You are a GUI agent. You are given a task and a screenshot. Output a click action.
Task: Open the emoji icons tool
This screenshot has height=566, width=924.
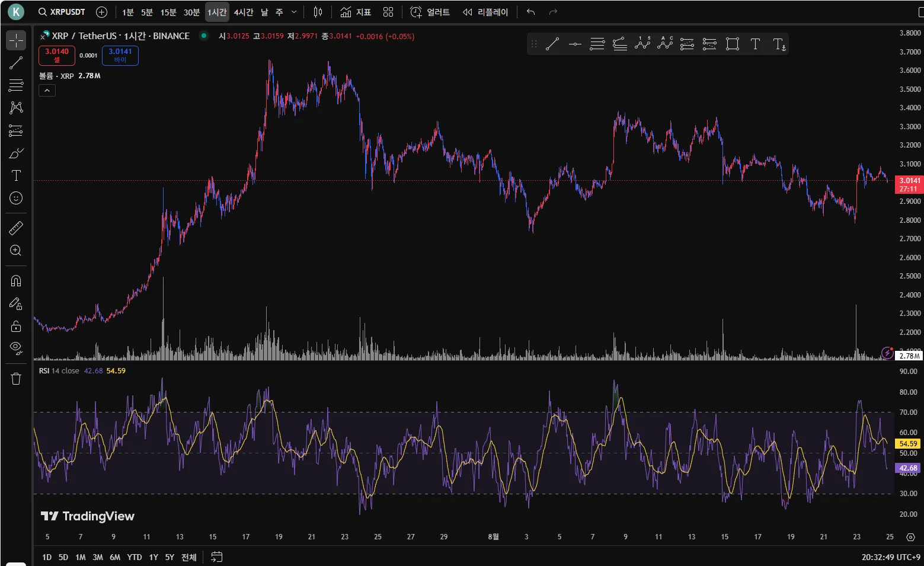point(16,198)
